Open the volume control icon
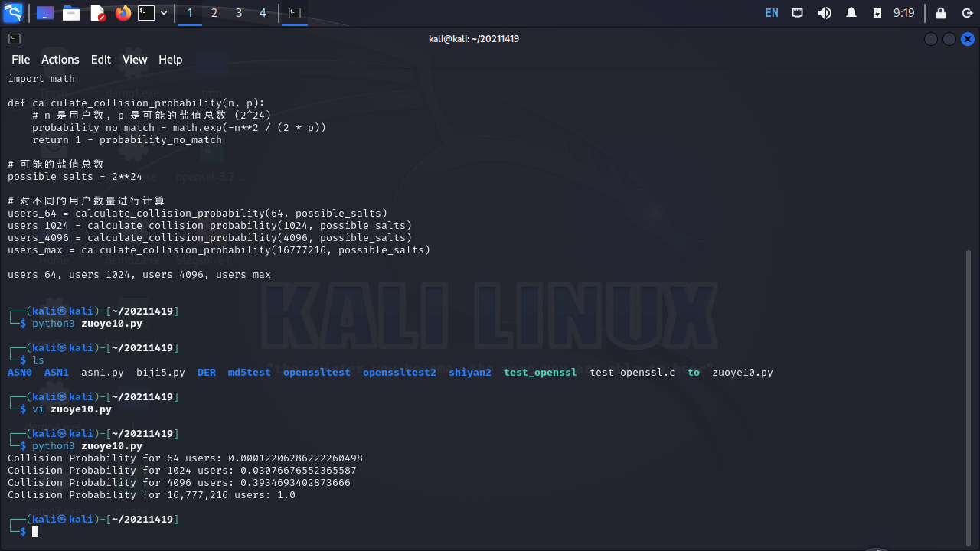 pos(825,13)
